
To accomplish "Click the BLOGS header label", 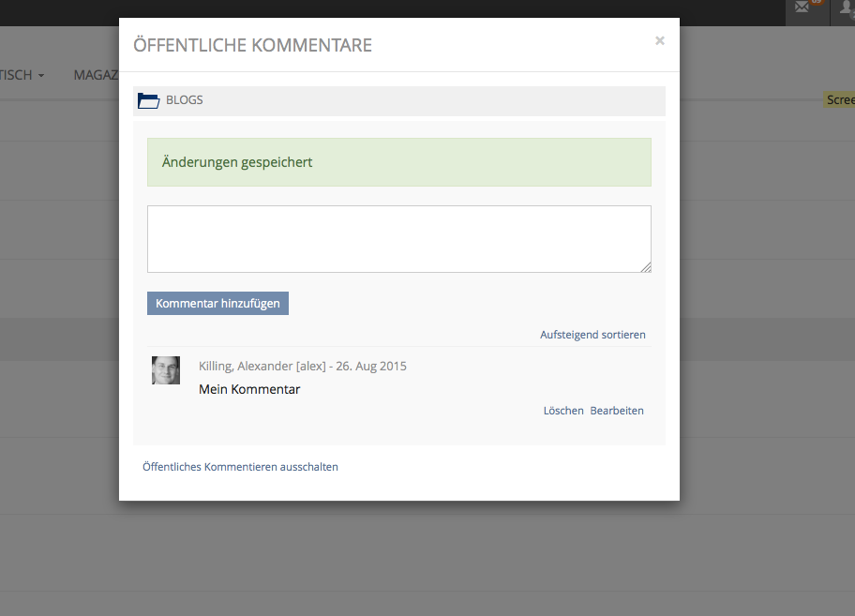I will click(x=185, y=100).
